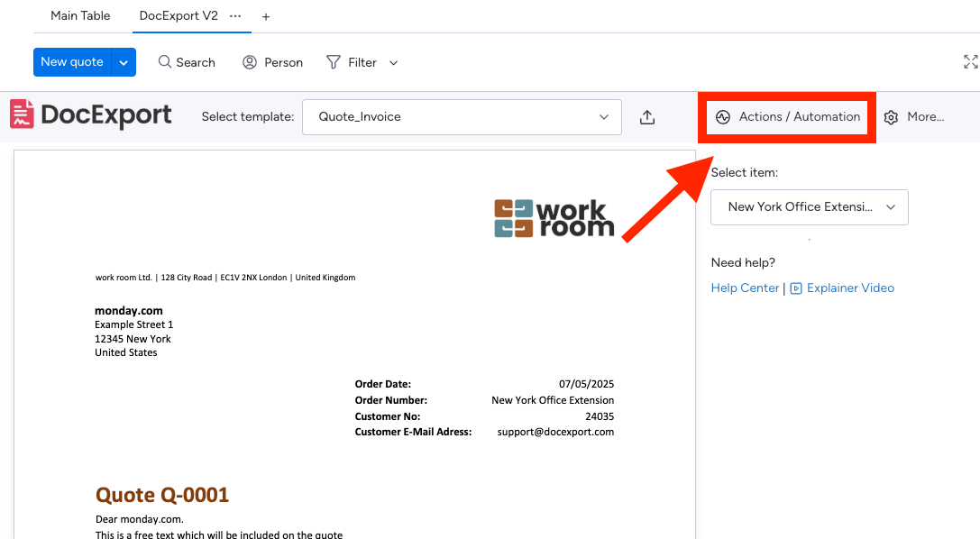Open the Quote_Invoice template dropdown
Viewport: 980px width, 539px height.
462,117
